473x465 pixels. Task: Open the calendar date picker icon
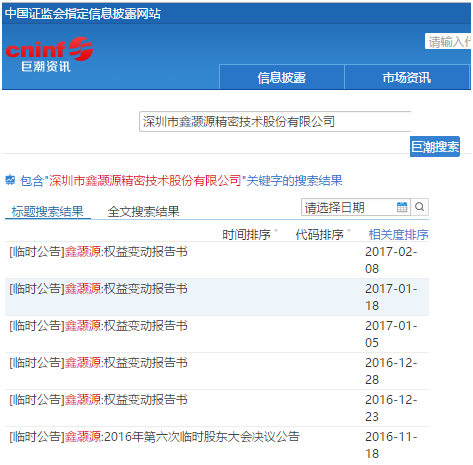402,207
